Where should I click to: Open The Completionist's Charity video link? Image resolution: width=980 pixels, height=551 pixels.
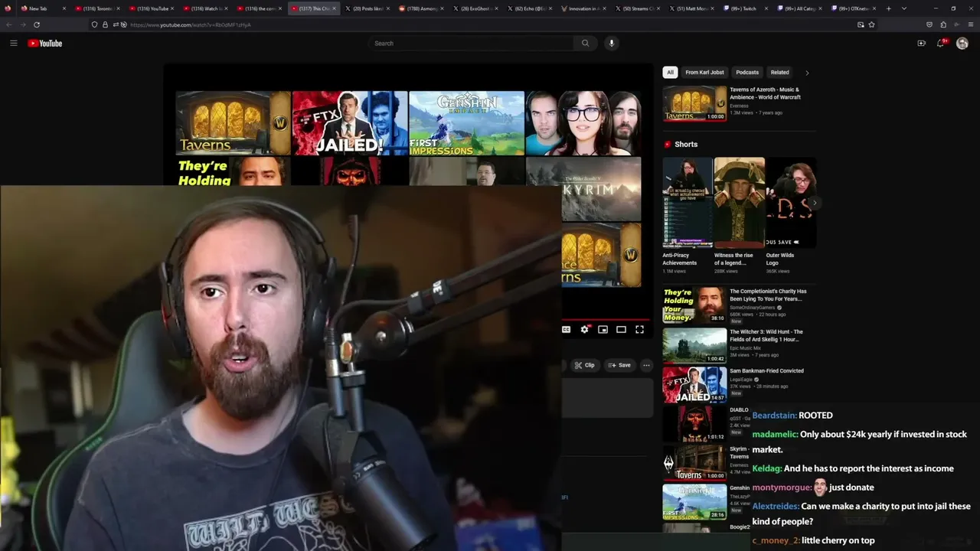coord(768,295)
